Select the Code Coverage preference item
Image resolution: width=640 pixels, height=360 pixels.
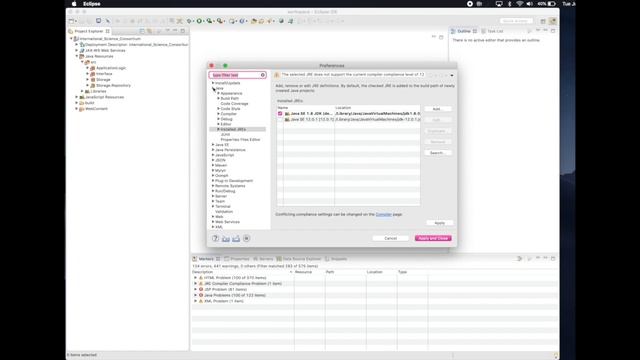tap(234, 104)
